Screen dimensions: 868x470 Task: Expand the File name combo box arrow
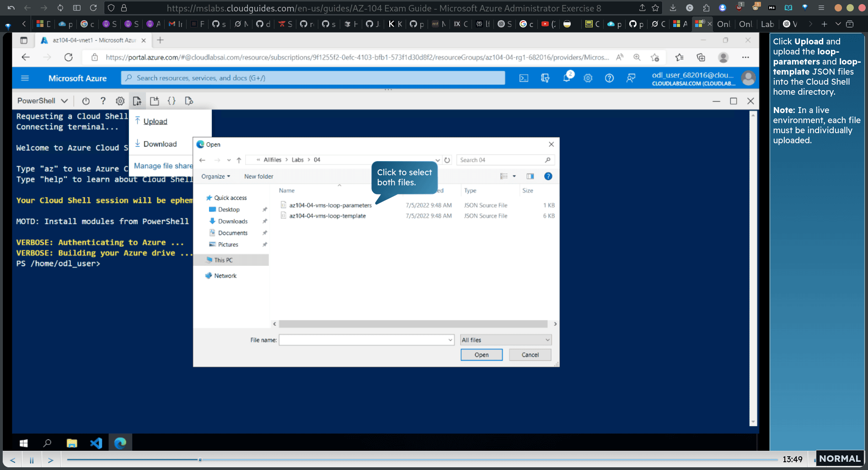[450, 340]
